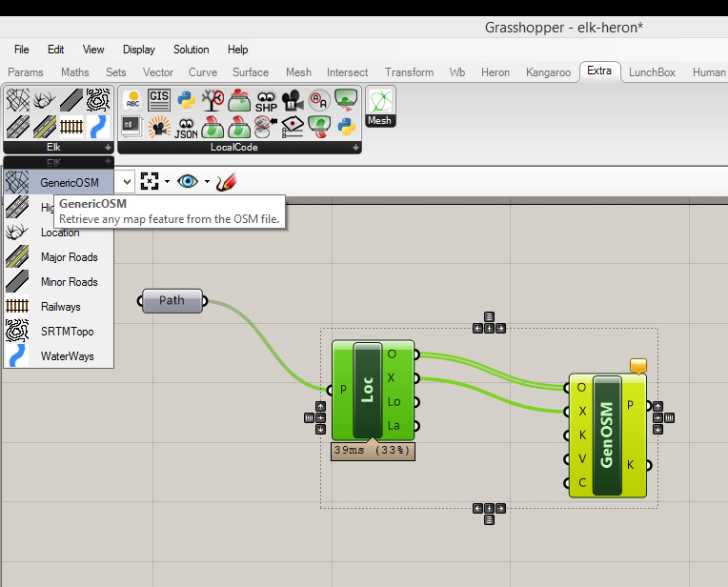Toggle the preview eye icon
The image size is (728, 587).
pyautogui.click(x=188, y=181)
